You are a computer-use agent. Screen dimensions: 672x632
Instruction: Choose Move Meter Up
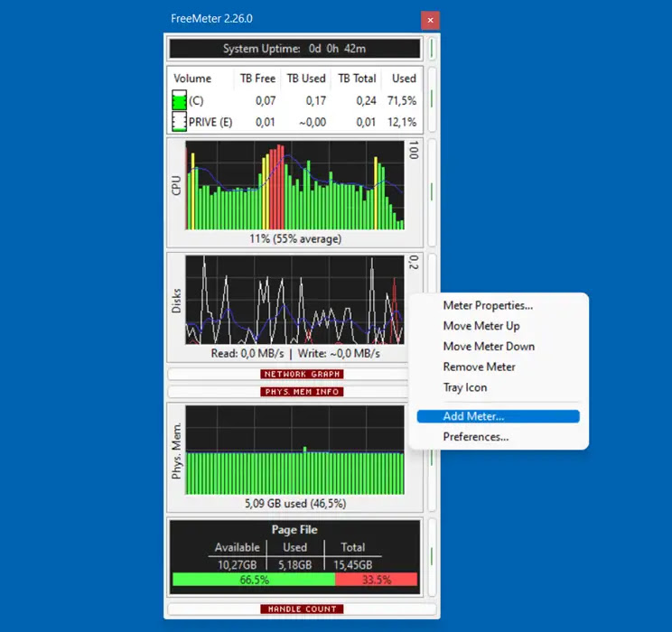coord(481,326)
